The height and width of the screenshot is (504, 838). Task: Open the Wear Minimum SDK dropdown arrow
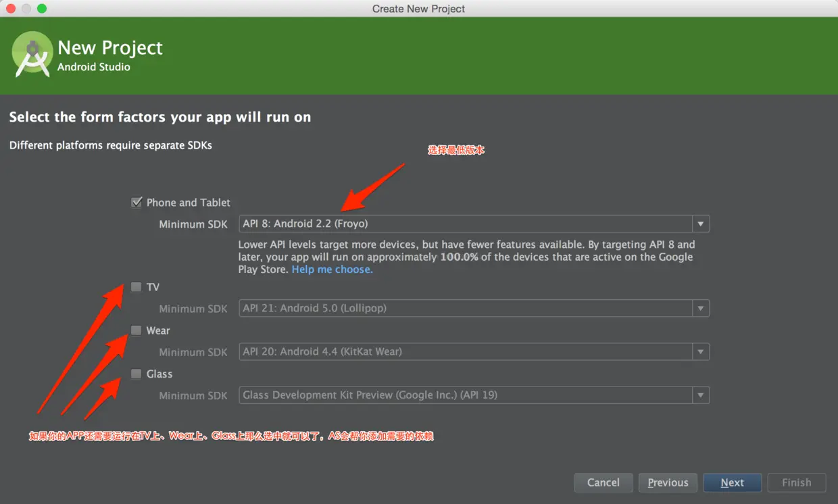(x=701, y=352)
